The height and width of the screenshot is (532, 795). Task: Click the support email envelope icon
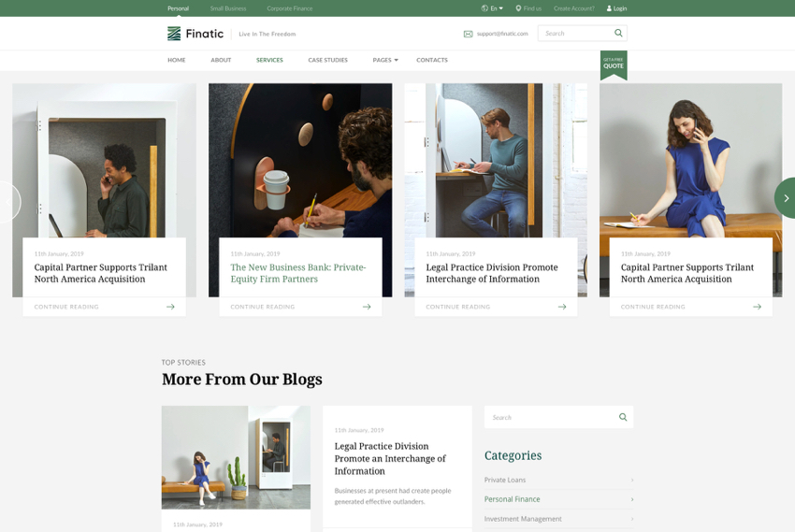point(468,34)
